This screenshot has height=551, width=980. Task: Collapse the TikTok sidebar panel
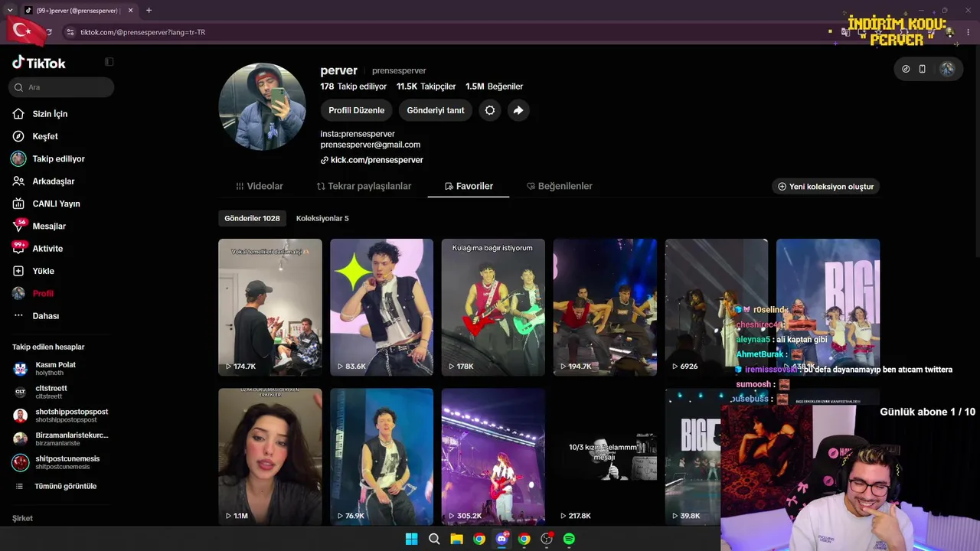tap(109, 62)
